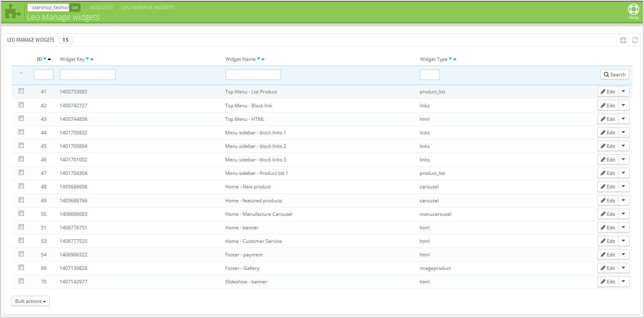This screenshot has width=644, height=318.
Task: Expand actions arrow for Top Menu - Block link
Action: (x=624, y=105)
